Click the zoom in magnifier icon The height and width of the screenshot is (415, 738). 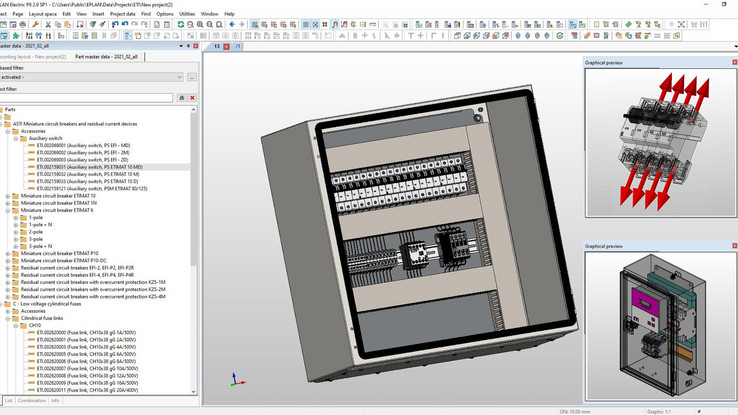[x=200, y=24]
